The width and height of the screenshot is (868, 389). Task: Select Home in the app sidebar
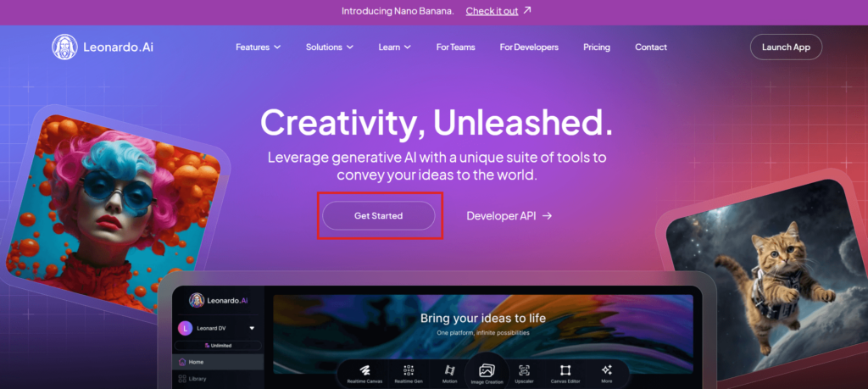[218, 362]
